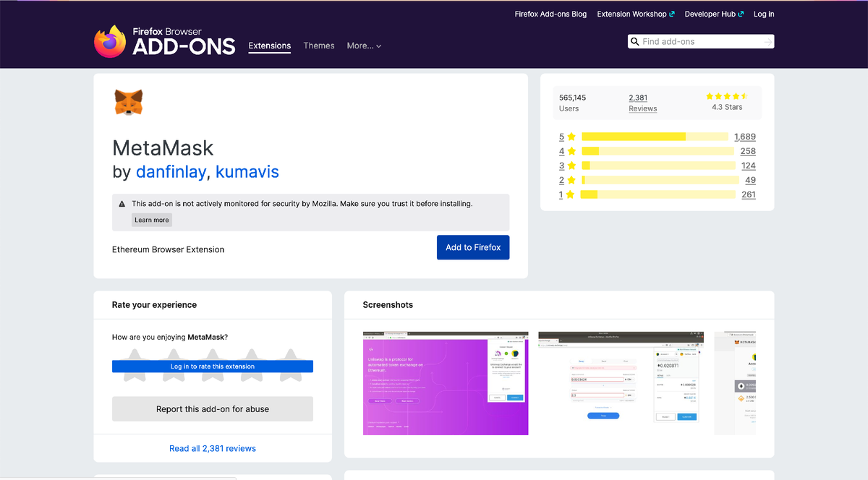
Task: Switch to the Themes tab
Action: coord(319,46)
